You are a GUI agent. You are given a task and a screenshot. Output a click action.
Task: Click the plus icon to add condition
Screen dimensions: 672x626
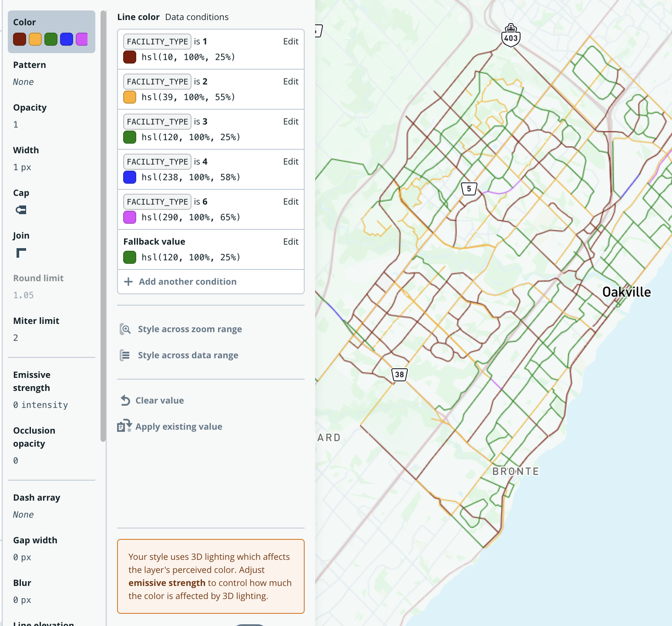(128, 282)
